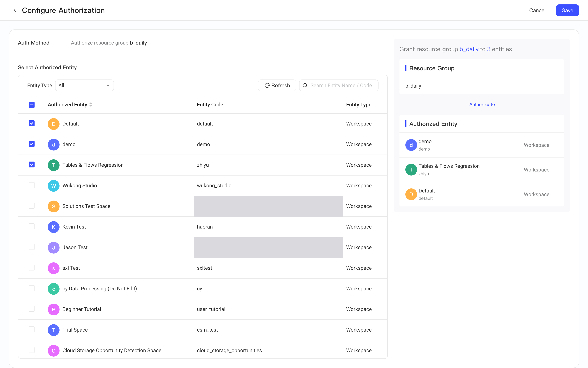Check the Beginner Tutorial checkbox

coord(32,309)
